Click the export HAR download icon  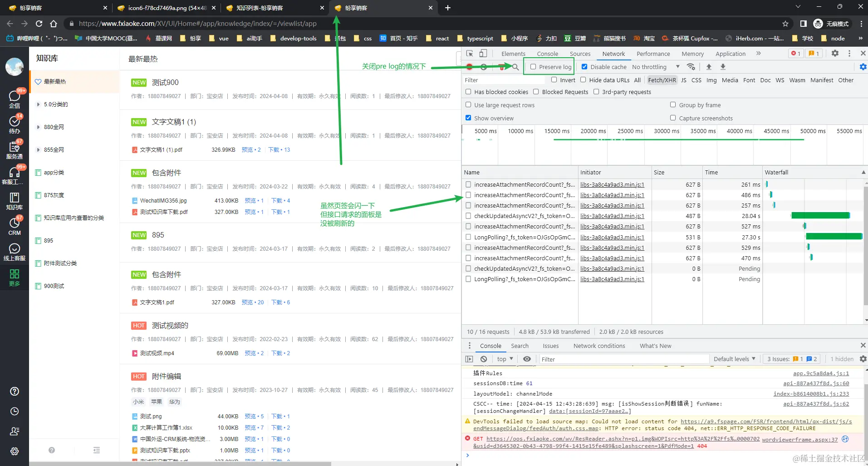723,67
